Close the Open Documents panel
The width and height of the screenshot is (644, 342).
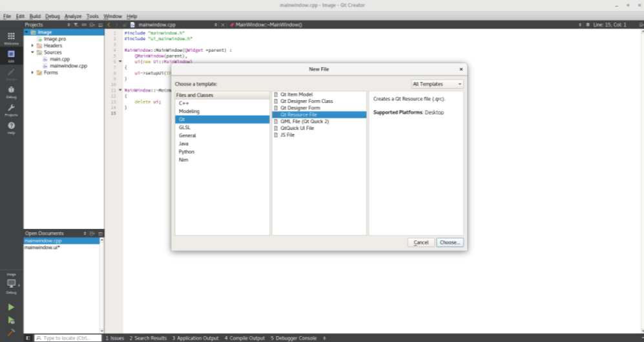[x=101, y=233]
